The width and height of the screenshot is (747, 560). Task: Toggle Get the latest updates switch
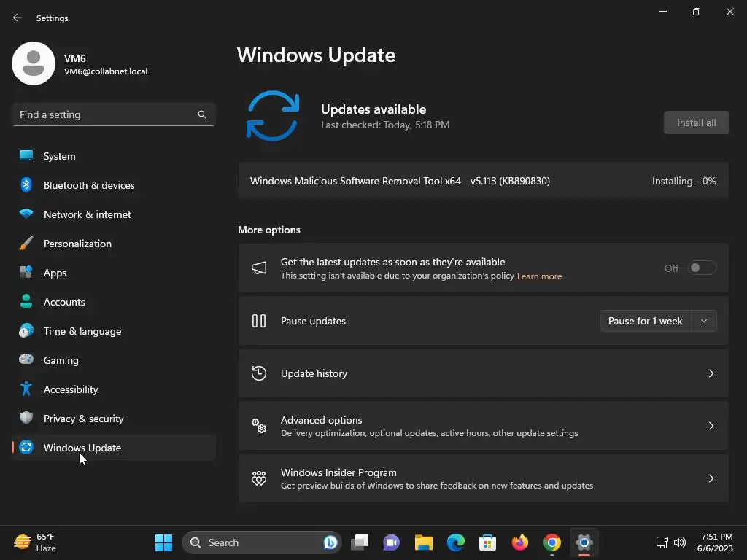click(703, 268)
